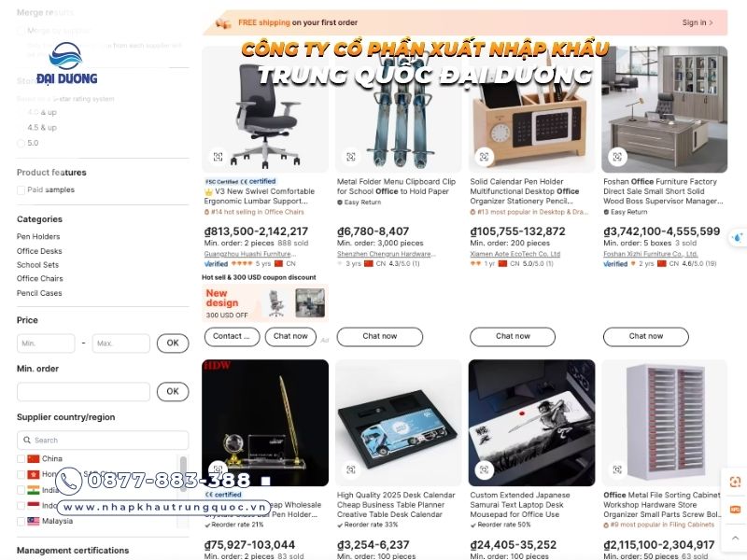Click image search icon on clipboard clip photo
The width and height of the screenshot is (747, 560).
point(351,157)
